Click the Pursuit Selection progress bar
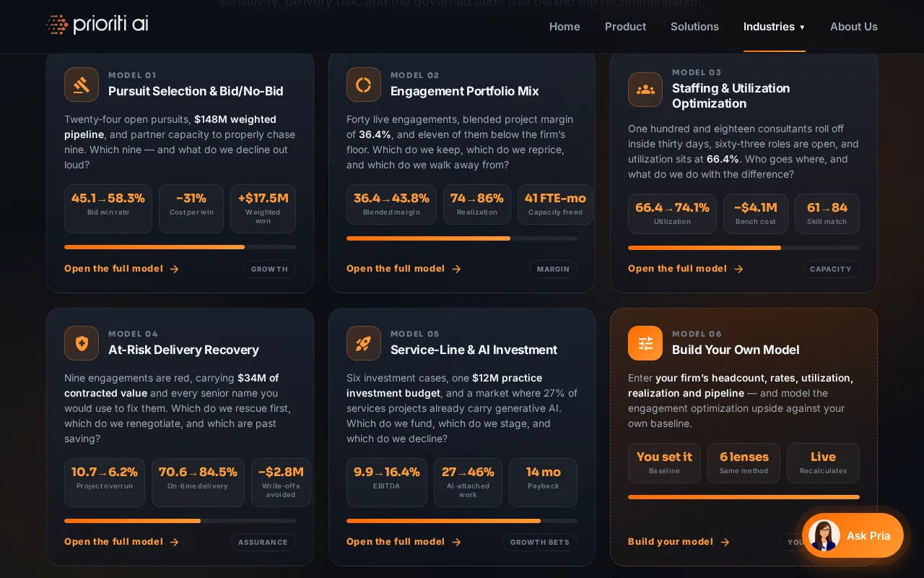The height and width of the screenshot is (578, 924). [180, 247]
